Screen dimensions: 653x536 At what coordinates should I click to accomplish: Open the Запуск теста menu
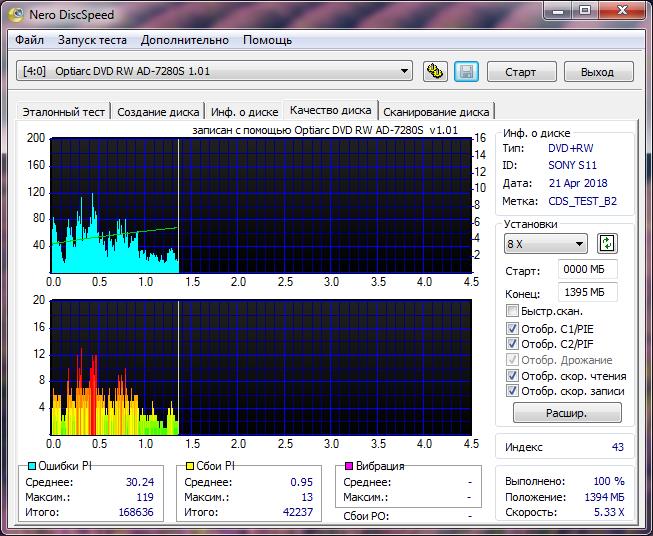(x=92, y=40)
